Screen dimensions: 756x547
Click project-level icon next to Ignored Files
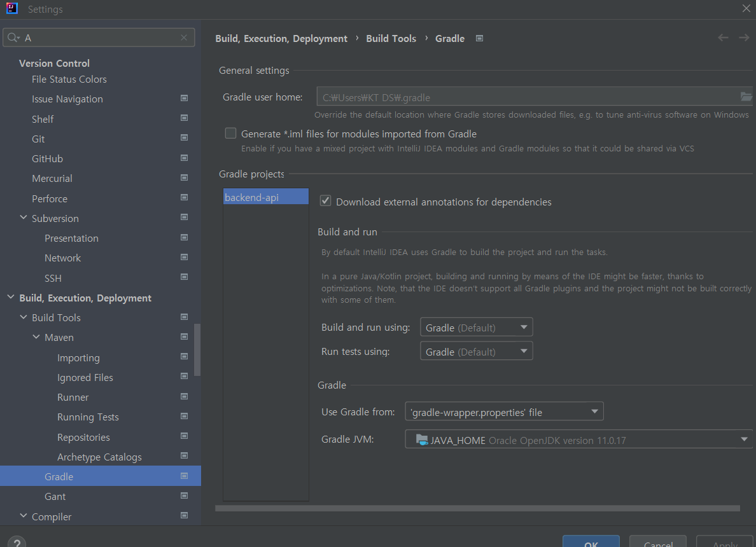[184, 377]
